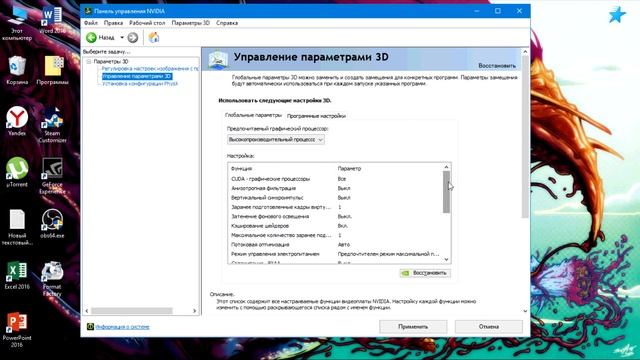Viewport: 640px width, 360px height.
Task: Open the Файл menu
Action: pos(91,23)
